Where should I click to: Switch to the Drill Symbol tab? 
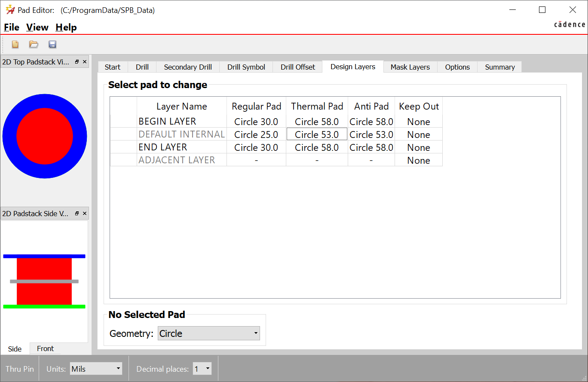tap(245, 67)
